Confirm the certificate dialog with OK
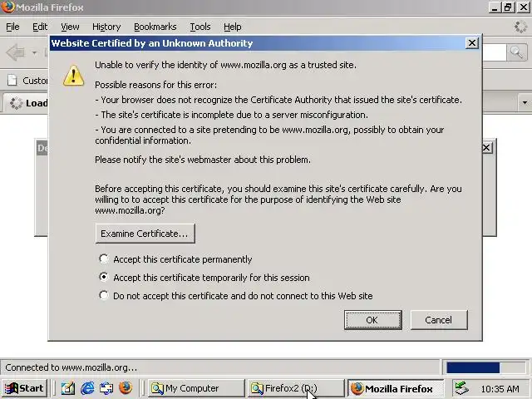This screenshot has width=532, height=399. tap(373, 319)
